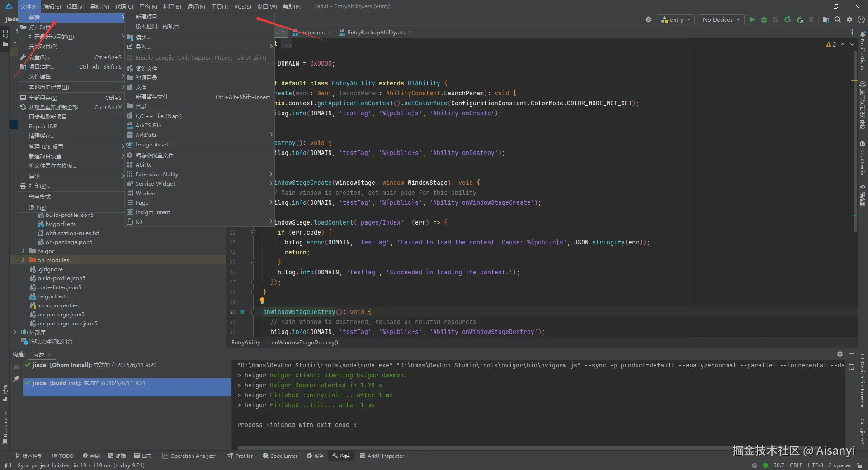Screen dimensions: 868x470
Task: Open search everywhere magnifier icon
Action: click(838, 19)
